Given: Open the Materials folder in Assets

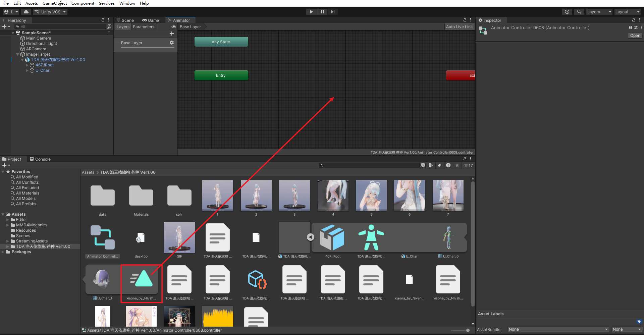Looking at the screenshot, I should click(141, 196).
